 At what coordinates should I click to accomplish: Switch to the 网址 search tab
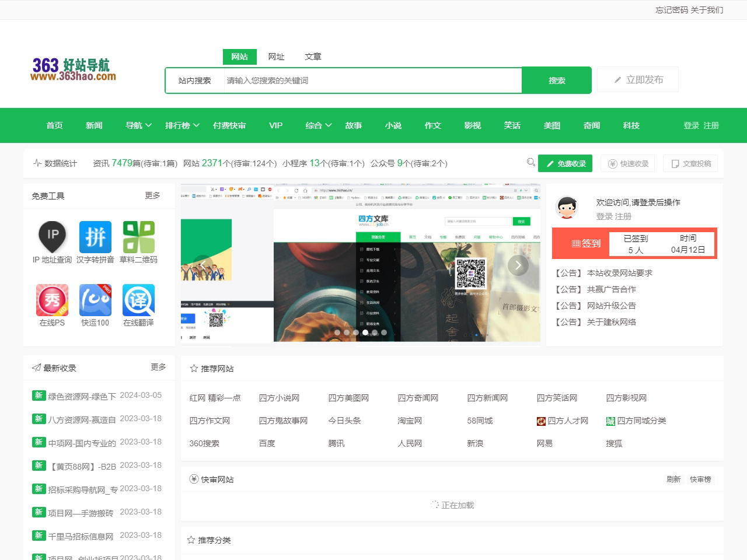pos(276,57)
